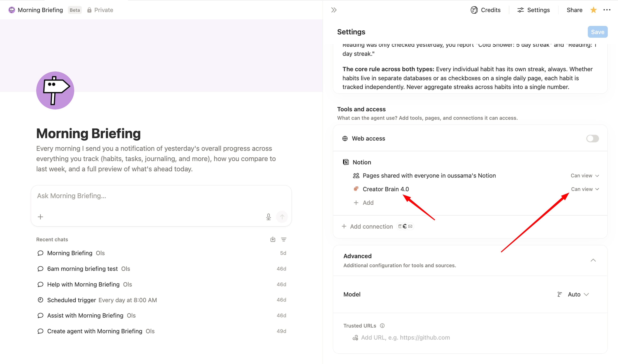Image resolution: width=618 pixels, height=364 pixels.
Task: Open Can view dropdown for Creator Brain 4.0
Action: point(585,189)
